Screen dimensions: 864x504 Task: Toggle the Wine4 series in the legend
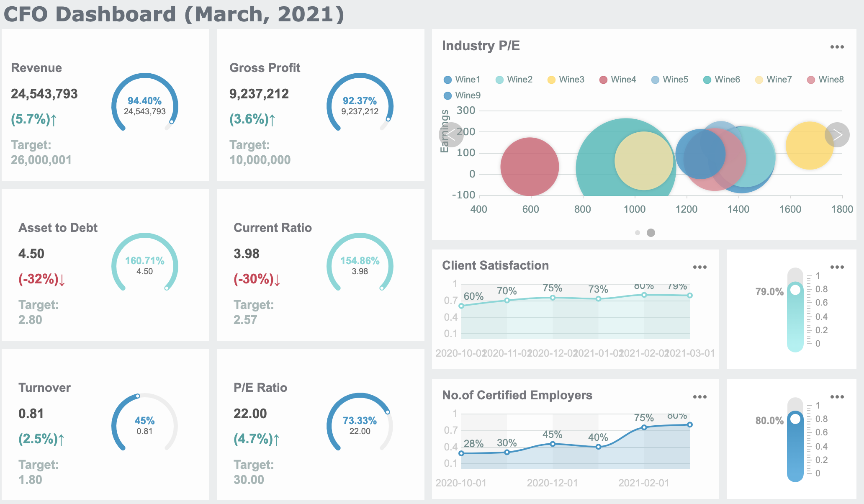[603, 79]
